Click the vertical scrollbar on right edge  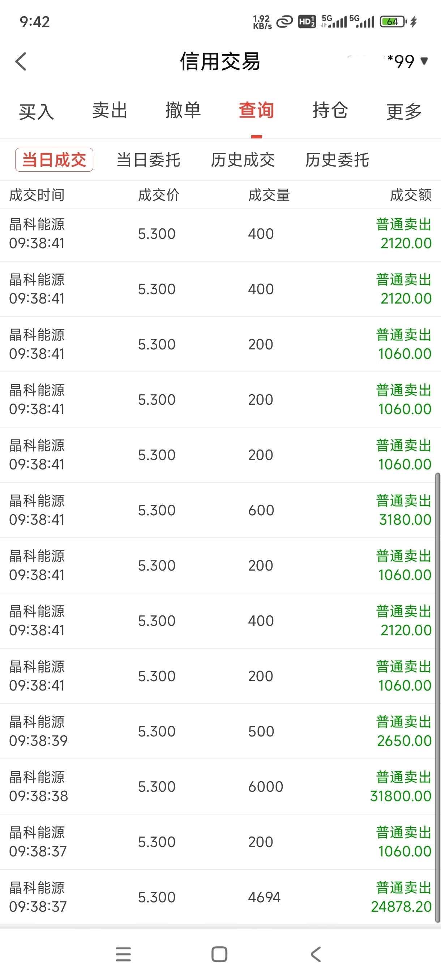(x=438, y=697)
